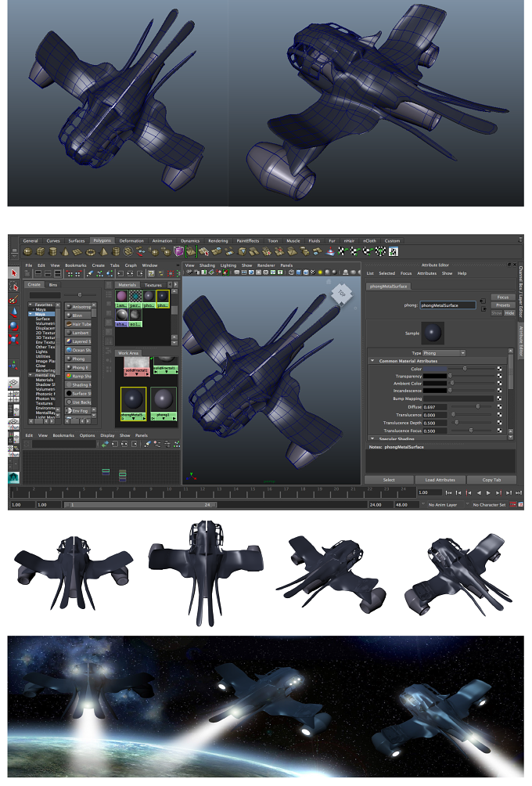This screenshot has height=786, width=532.
Task: Switch to the Rendering shelf tab
Action: coord(218,240)
